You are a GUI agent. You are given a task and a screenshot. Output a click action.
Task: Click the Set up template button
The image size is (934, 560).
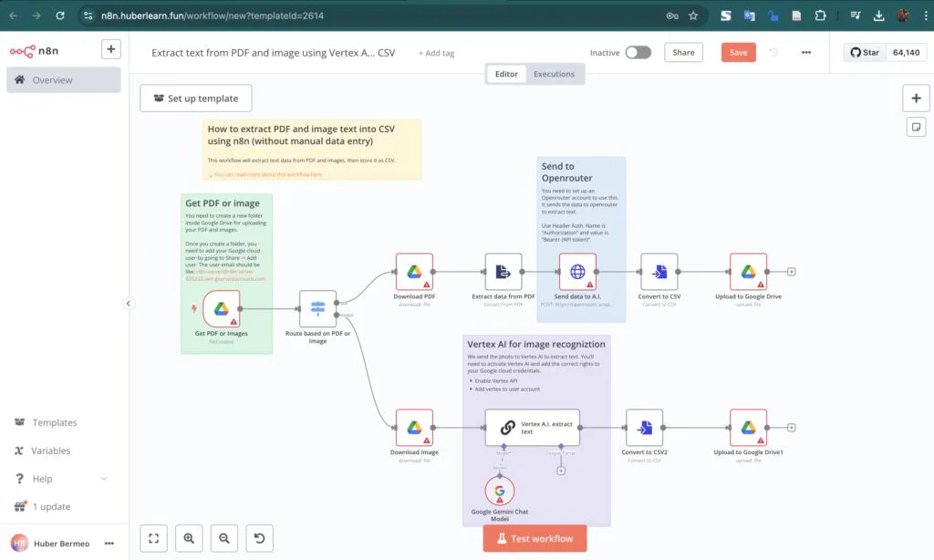[196, 99]
